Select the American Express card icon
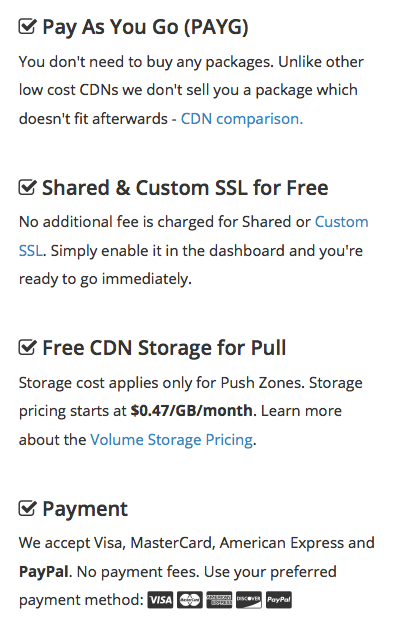Screen dimensions: 420x626 (x=219, y=600)
